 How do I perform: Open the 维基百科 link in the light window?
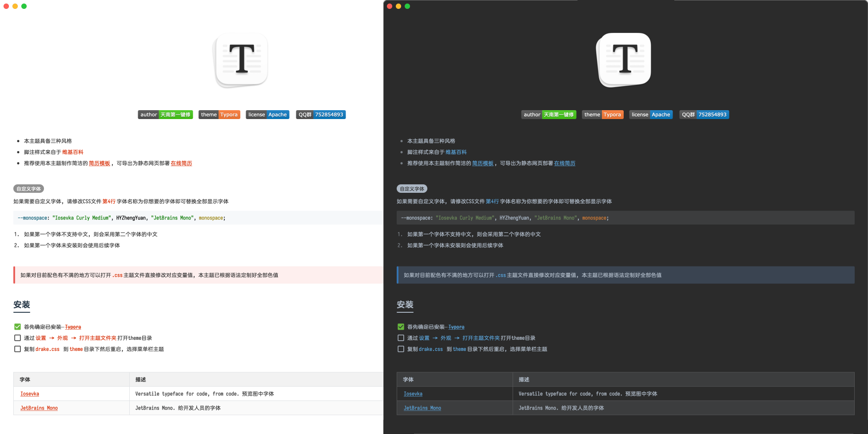click(73, 152)
